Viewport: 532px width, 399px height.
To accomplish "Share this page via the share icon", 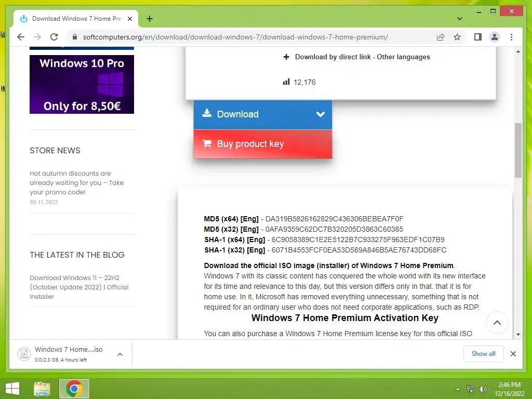I will click(441, 37).
